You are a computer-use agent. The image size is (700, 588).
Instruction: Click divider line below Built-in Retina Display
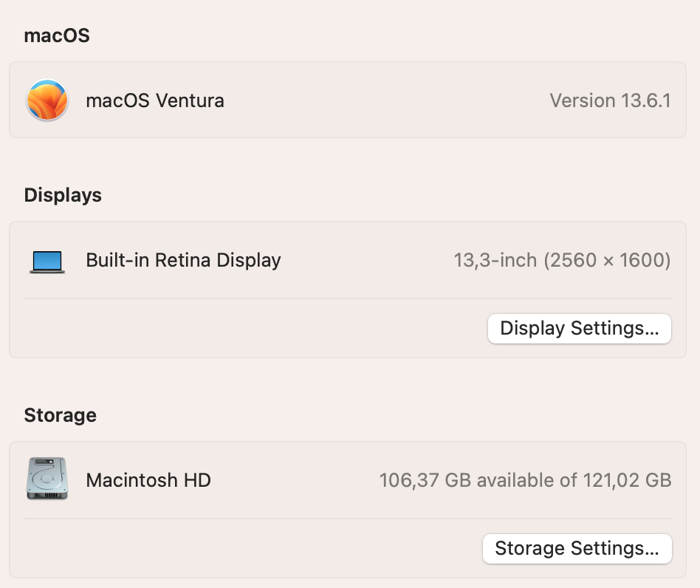347,298
